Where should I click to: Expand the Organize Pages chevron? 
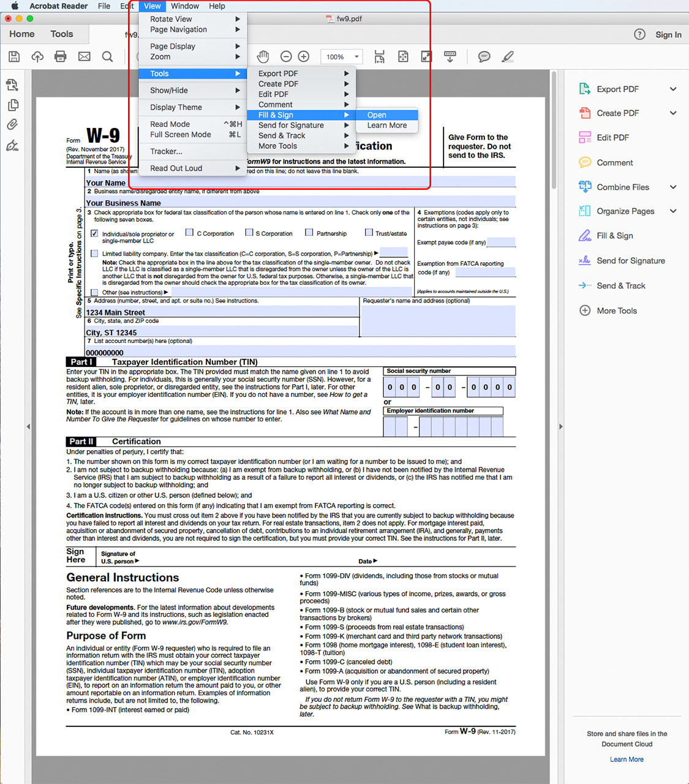pyautogui.click(x=673, y=211)
